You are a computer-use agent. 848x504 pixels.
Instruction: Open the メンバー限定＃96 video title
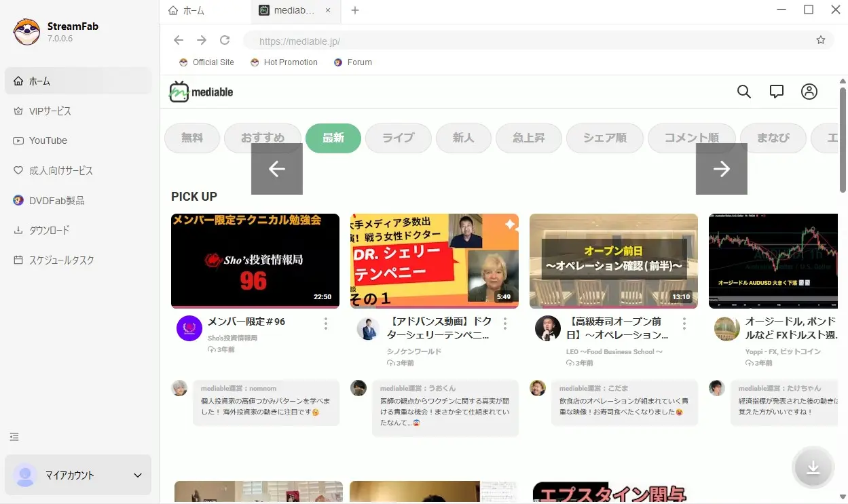246,322
